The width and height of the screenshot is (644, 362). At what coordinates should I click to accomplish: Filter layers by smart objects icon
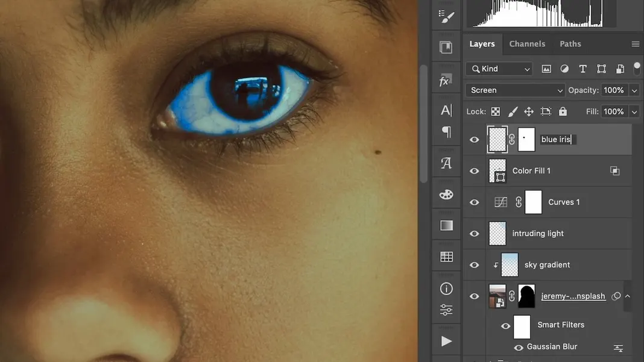click(620, 69)
